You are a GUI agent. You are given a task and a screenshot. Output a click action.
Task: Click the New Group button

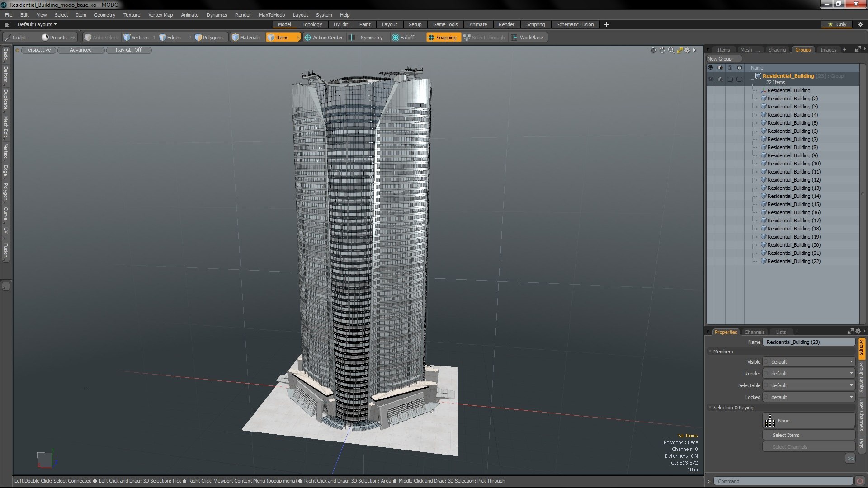723,59
